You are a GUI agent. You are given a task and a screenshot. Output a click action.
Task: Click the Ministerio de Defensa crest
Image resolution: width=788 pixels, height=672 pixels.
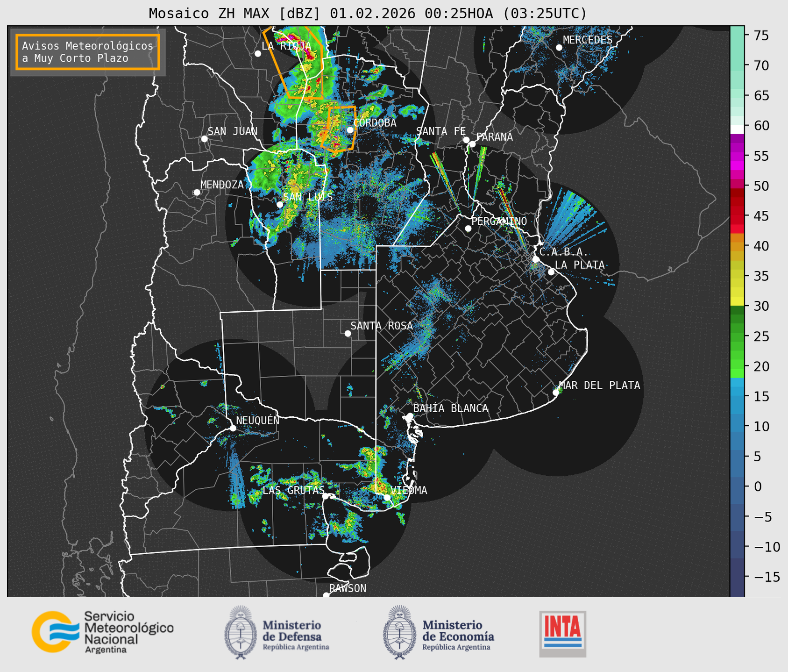tap(241, 632)
